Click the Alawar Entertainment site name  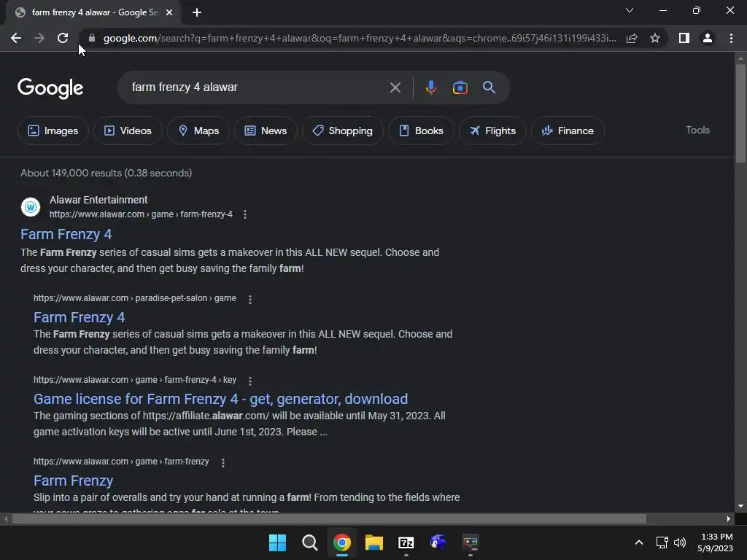point(98,200)
